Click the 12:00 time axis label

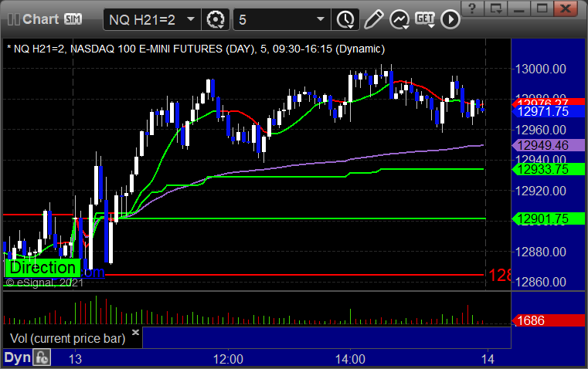(228, 359)
